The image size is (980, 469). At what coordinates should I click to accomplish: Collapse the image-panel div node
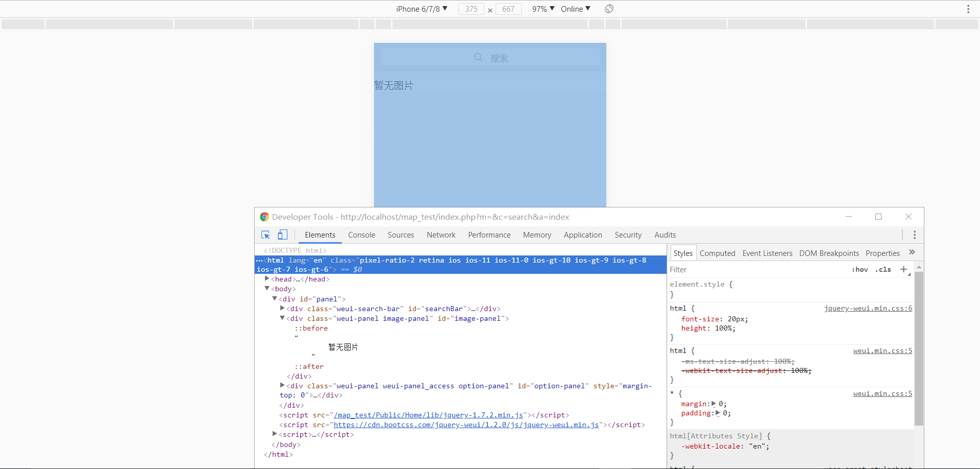click(282, 318)
